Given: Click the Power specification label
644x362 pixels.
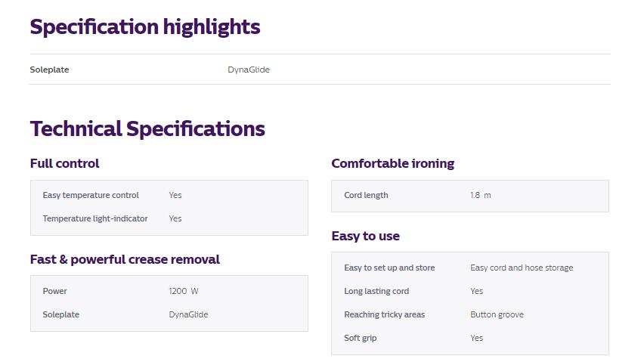Looking at the screenshot, I should pos(54,291).
